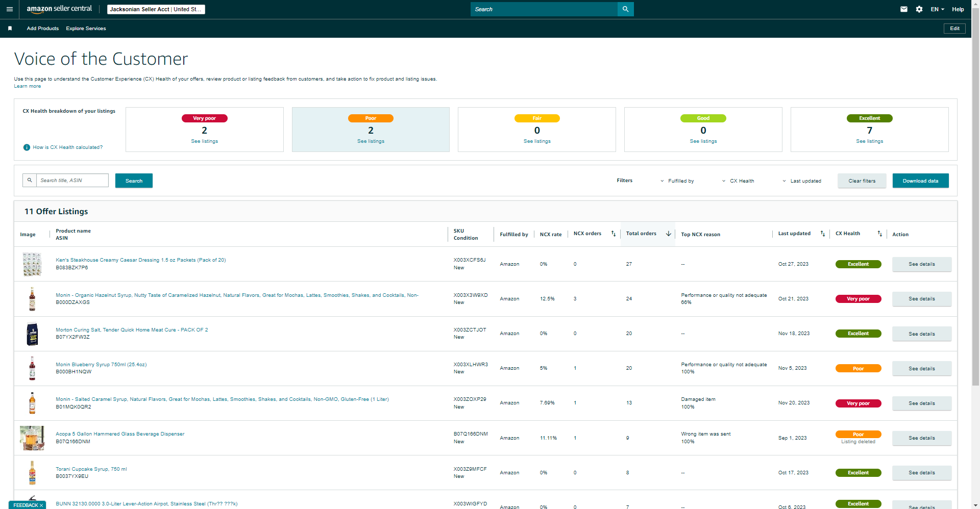
Task: Open Torani Cupcake Syrup 750 ml link
Action: pyautogui.click(x=91, y=469)
